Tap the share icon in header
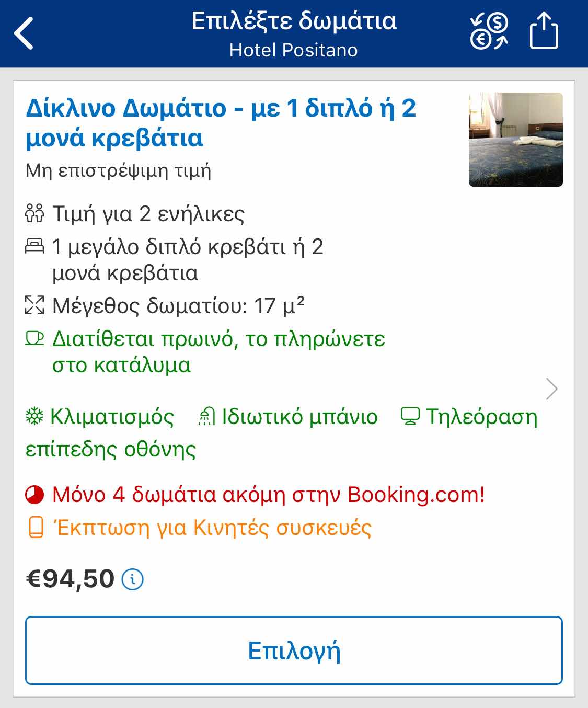588x708 pixels. click(544, 31)
